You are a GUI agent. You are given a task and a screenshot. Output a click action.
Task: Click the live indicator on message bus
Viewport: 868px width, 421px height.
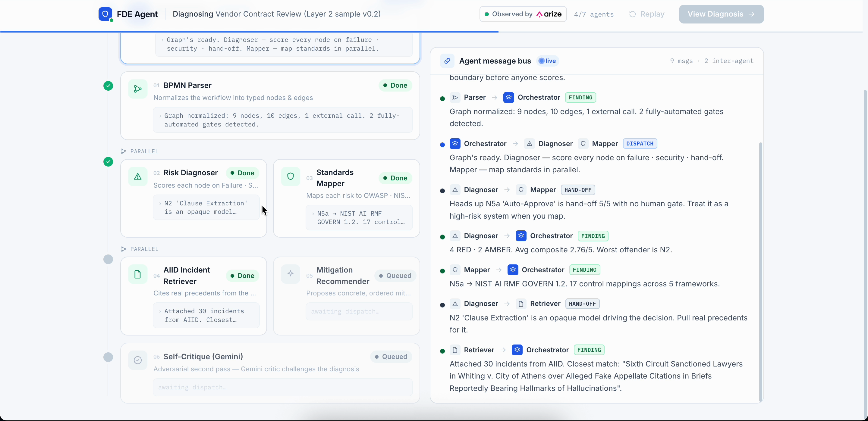point(547,61)
